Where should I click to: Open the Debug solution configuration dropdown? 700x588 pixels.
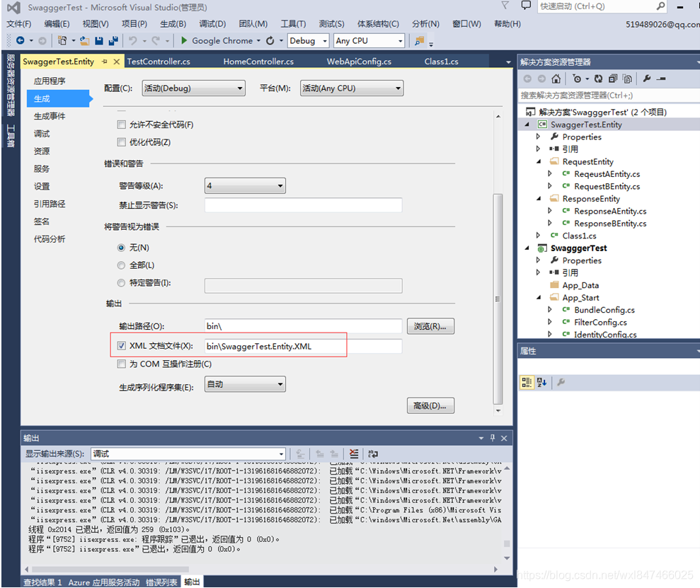pos(309,40)
